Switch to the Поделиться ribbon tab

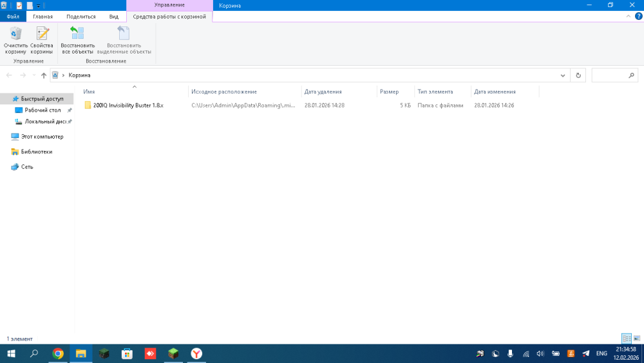pyautogui.click(x=81, y=17)
